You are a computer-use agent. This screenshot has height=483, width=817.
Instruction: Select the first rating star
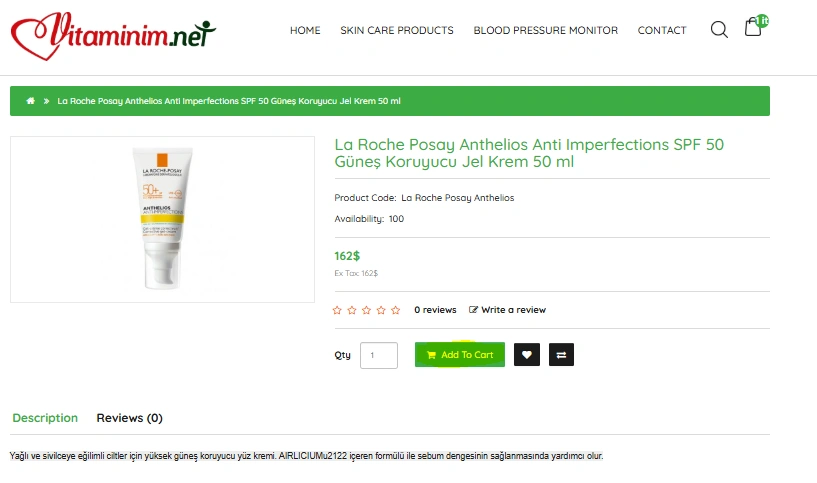[x=337, y=310]
